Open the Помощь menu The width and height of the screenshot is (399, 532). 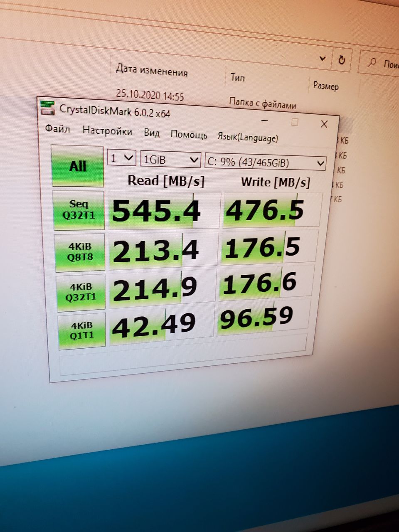click(189, 135)
